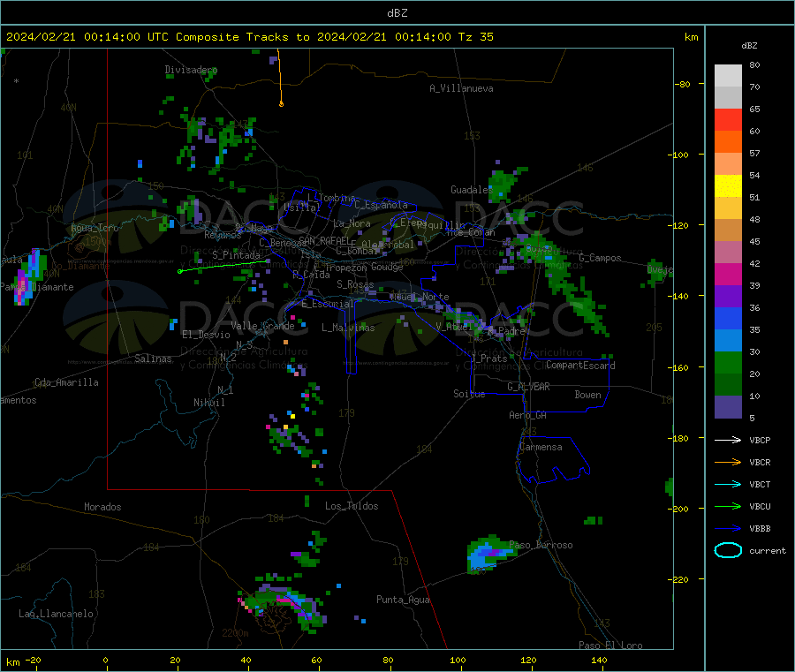Select the magenta 39 dBZ color swatch
Viewport: 795px width, 672px height.
click(728, 274)
